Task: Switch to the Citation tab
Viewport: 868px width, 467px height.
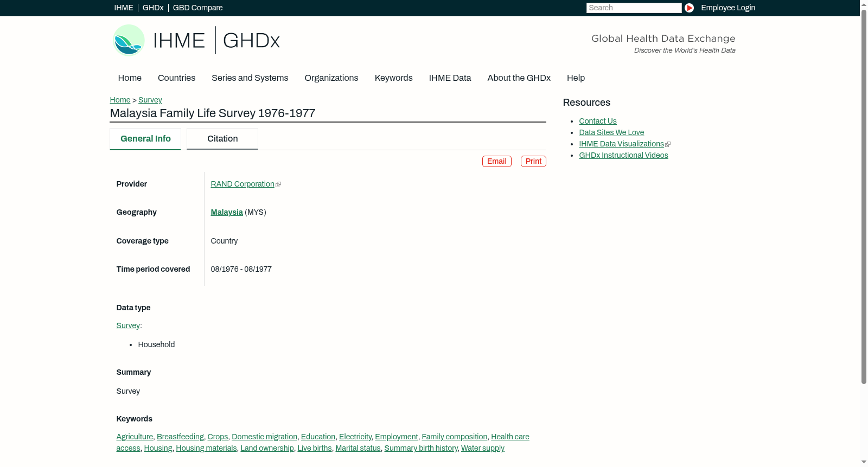Action: [x=222, y=139]
